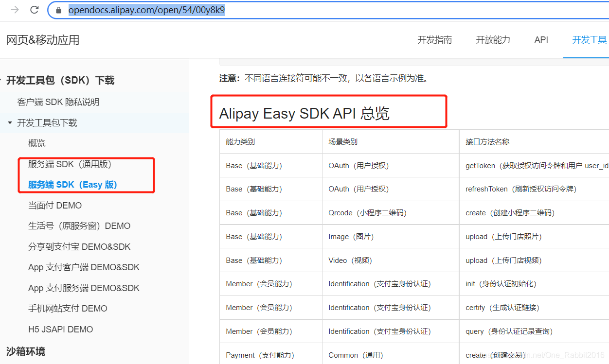This screenshot has height=364, width=609.
Task: Open 分享到支付宝 DEMO&SDK item
Action: [x=79, y=247]
